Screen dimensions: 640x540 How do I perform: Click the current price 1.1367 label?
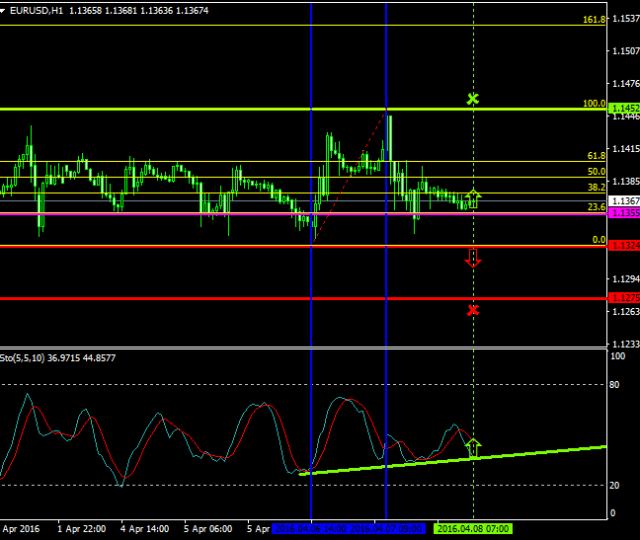tap(625, 200)
